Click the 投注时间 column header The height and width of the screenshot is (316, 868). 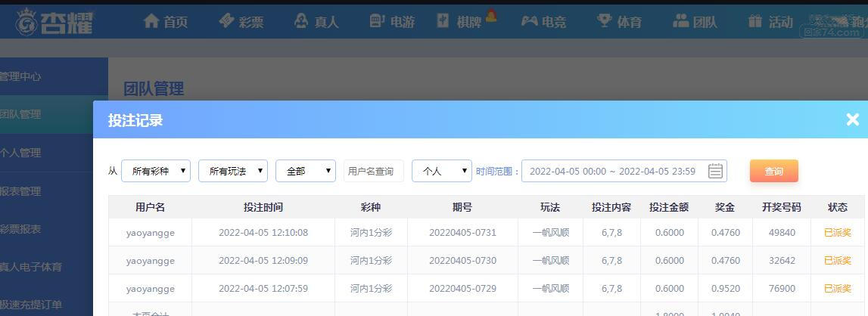[x=263, y=207]
